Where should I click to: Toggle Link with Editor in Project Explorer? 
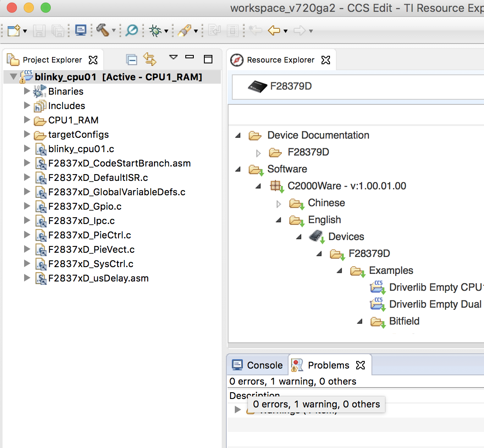tap(150, 59)
